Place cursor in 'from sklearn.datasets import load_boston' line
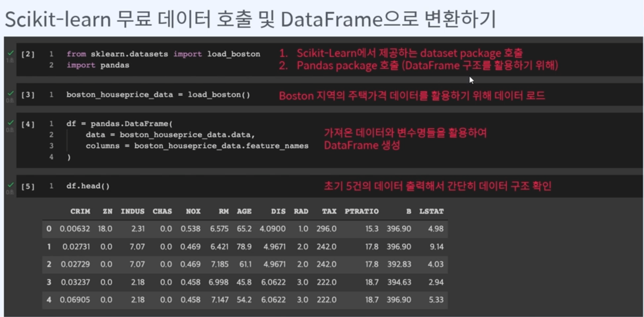The image size is (644, 317). pyautogui.click(x=163, y=54)
